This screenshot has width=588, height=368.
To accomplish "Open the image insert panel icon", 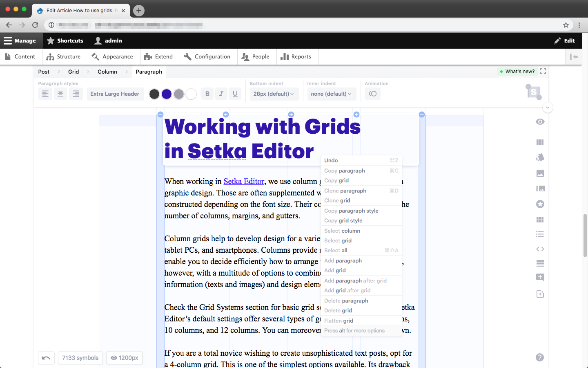I will [x=540, y=173].
